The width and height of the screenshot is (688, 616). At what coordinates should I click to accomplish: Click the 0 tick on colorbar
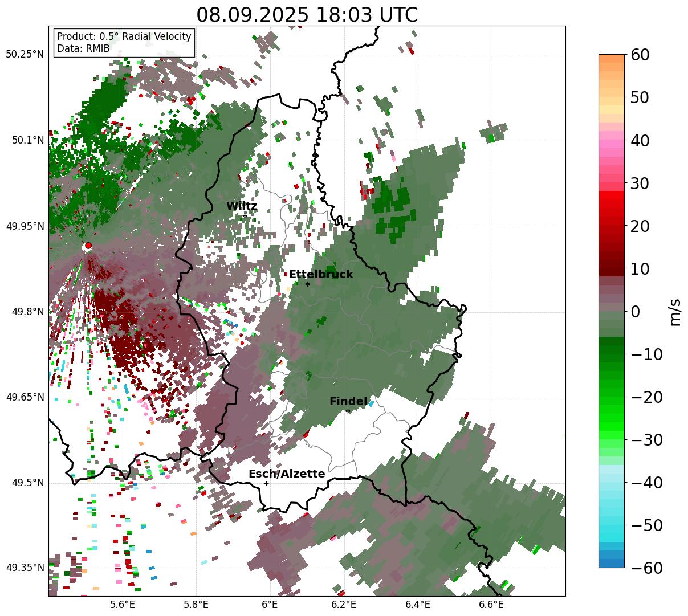tap(636, 312)
